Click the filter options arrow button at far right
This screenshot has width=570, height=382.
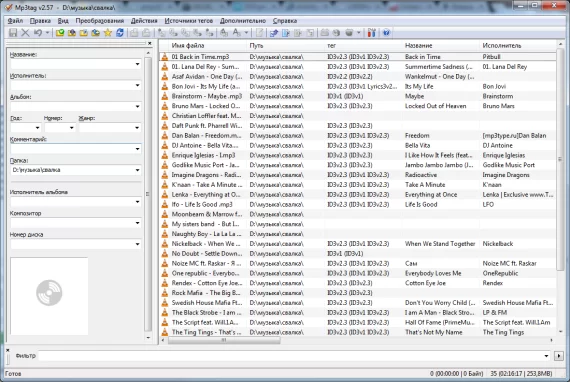coord(559,356)
